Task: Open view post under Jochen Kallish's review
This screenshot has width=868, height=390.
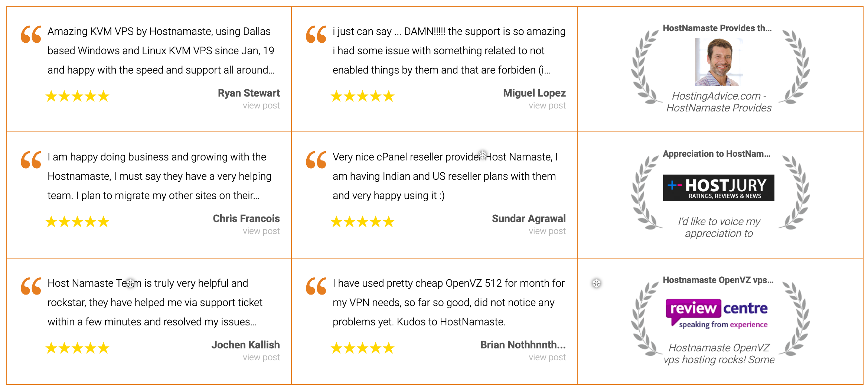Action: click(261, 357)
